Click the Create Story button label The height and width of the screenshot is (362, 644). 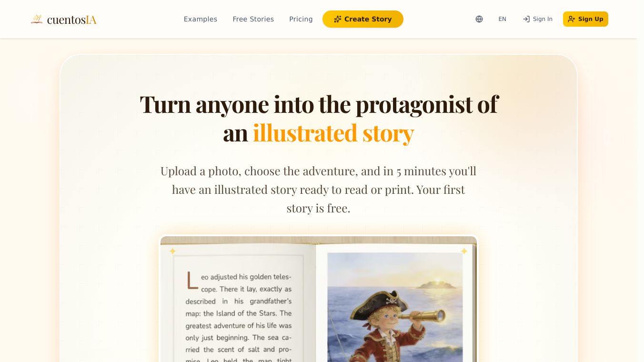(368, 19)
